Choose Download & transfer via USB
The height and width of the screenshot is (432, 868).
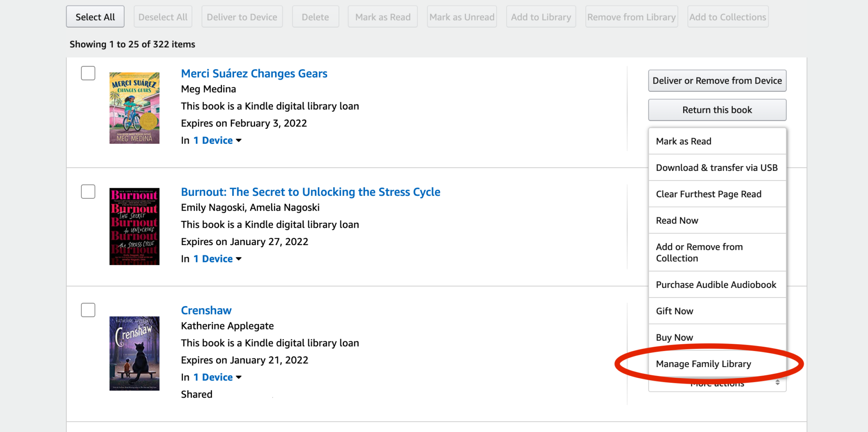pyautogui.click(x=717, y=167)
